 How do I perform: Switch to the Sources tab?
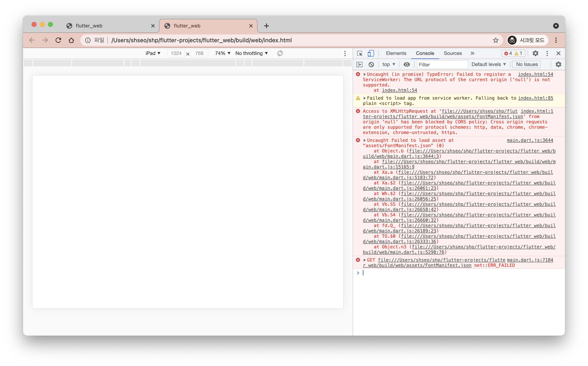tap(452, 53)
